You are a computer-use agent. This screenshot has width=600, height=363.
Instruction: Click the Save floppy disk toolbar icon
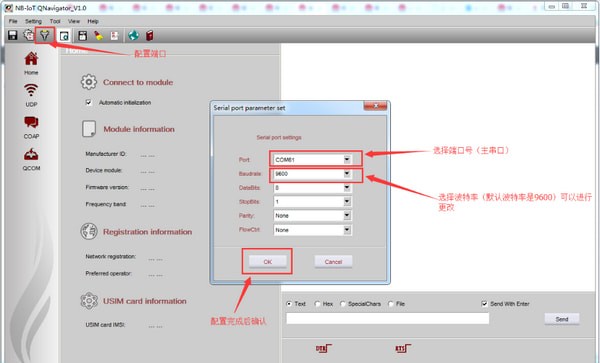click(13, 36)
